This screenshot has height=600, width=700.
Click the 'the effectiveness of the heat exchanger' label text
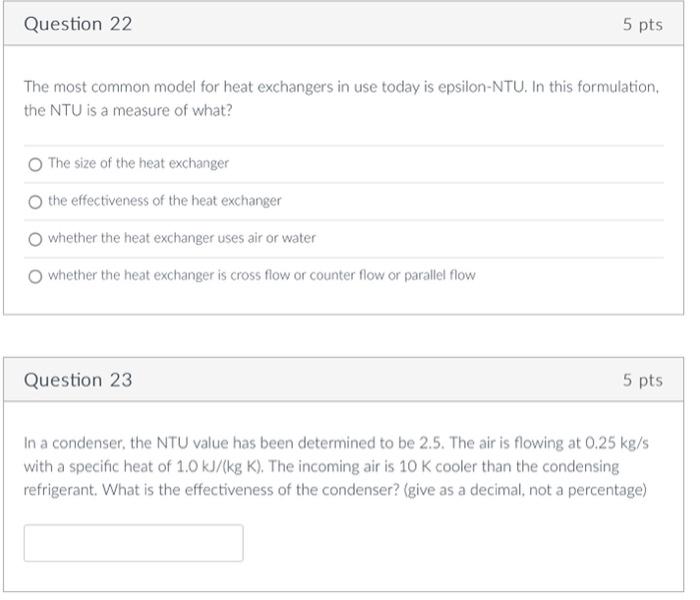(x=165, y=201)
